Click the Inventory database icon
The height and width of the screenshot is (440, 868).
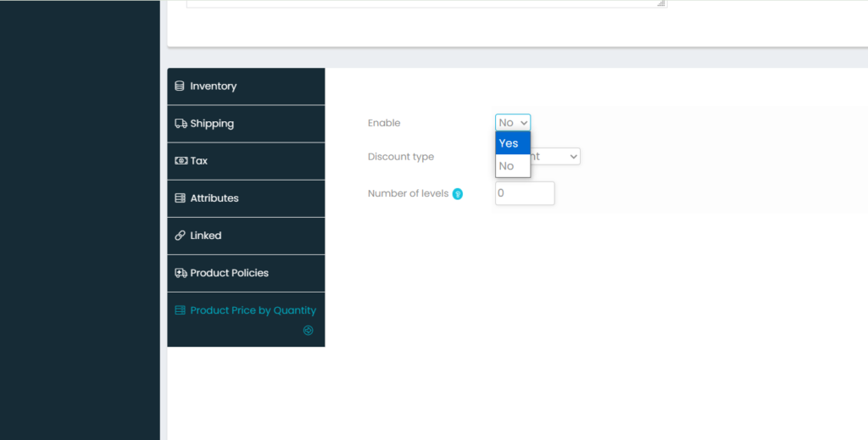pos(180,86)
